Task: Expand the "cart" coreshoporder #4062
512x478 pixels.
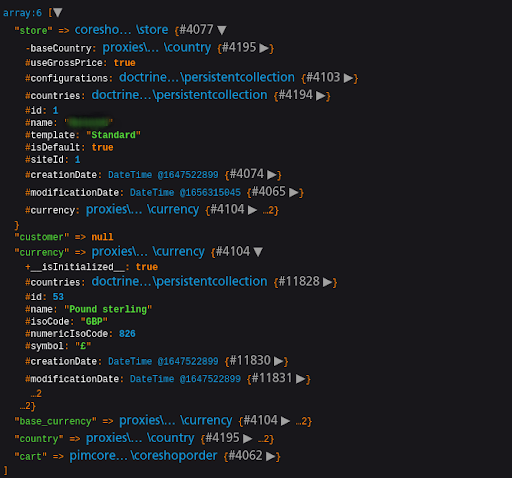Action: click(x=271, y=456)
